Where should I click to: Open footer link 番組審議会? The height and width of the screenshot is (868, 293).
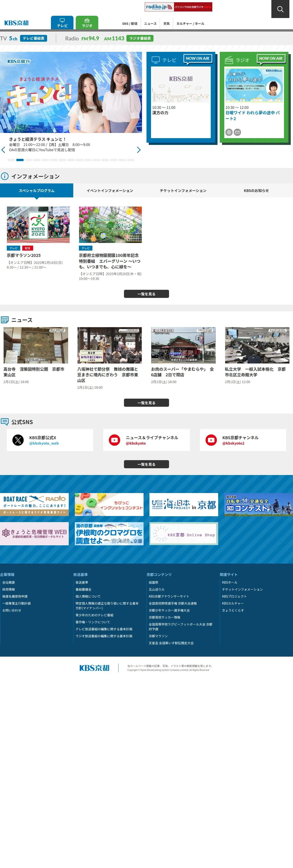click(x=83, y=589)
